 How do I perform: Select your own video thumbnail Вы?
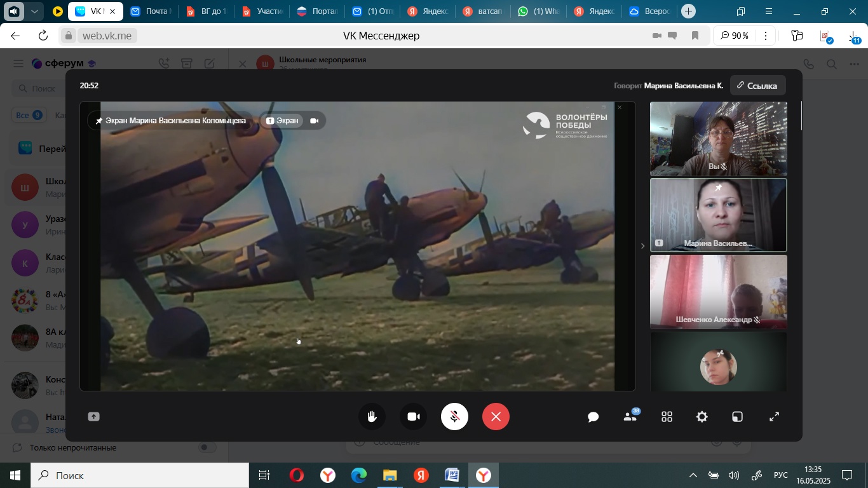tap(718, 139)
